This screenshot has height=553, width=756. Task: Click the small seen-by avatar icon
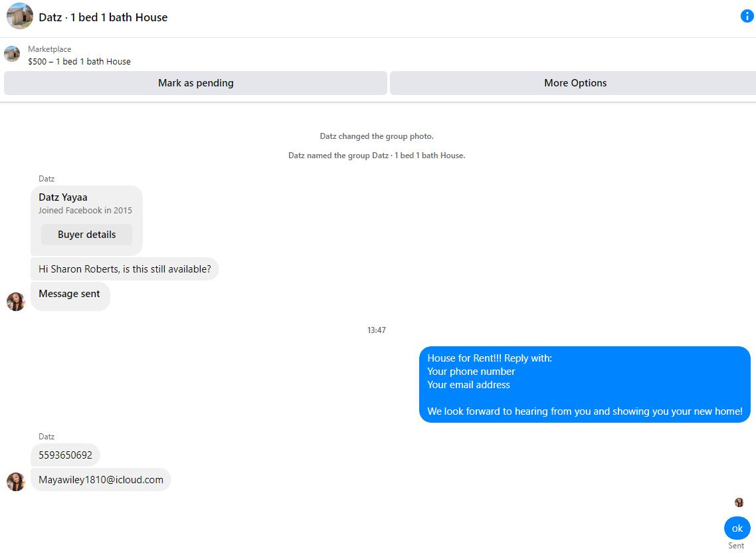pos(739,502)
